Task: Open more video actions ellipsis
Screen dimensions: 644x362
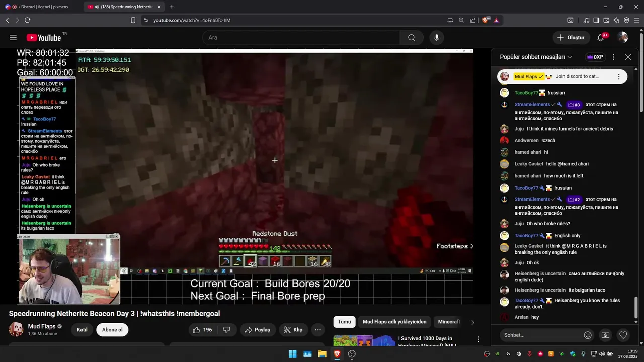Action: 318,330
